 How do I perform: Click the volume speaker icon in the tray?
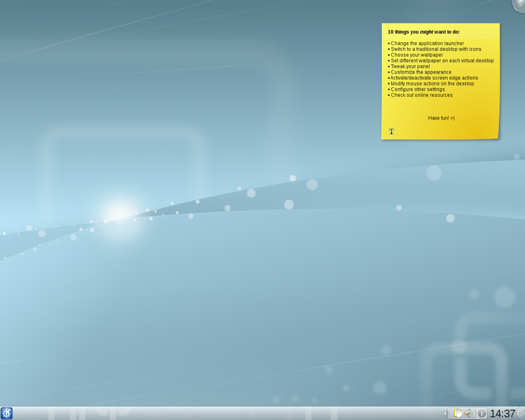coord(468,413)
